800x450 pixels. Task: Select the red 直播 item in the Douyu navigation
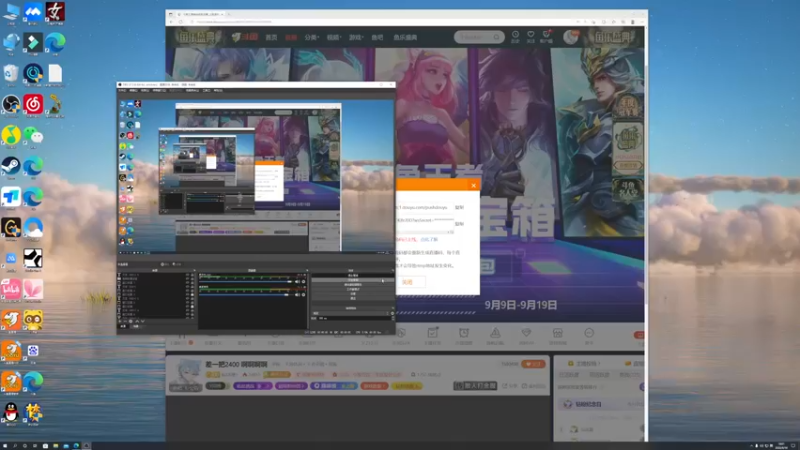[291, 37]
